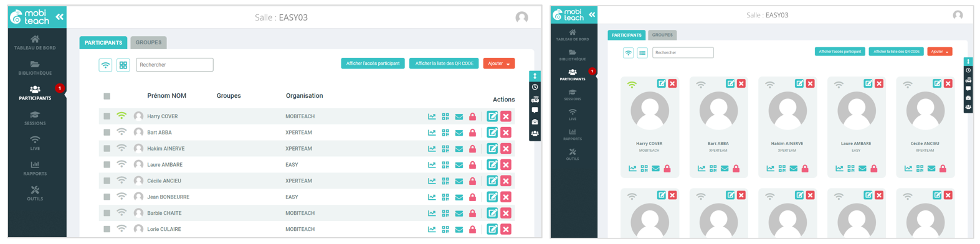The height and width of the screenshot is (244, 980).
Task: Click Afficher l'accès participant in card-view window
Action: [x=840, y=52]
